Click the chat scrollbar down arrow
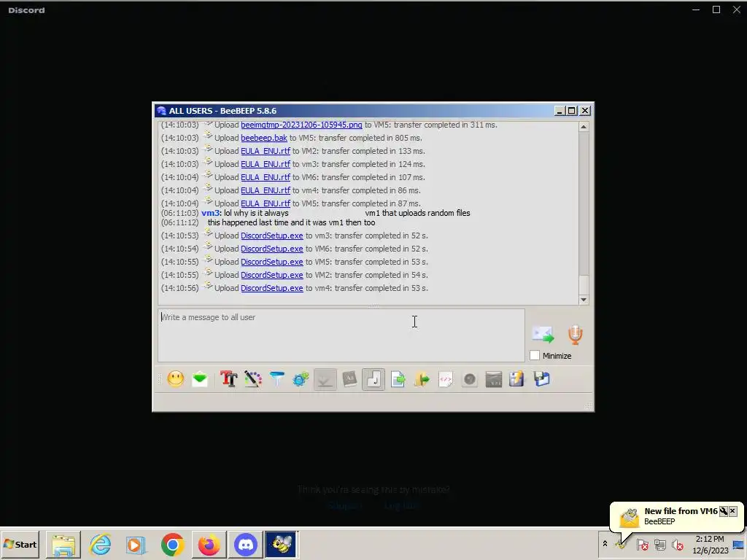 [583, 300]
